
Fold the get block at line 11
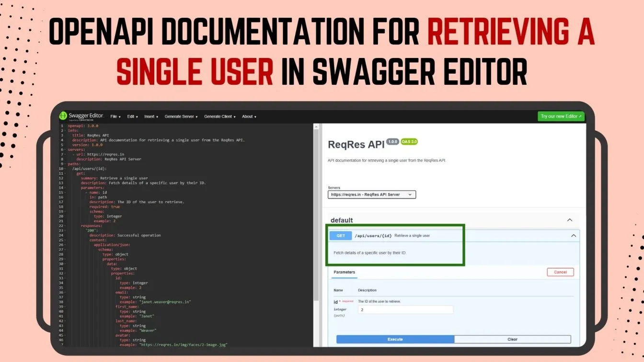point(65,173)
